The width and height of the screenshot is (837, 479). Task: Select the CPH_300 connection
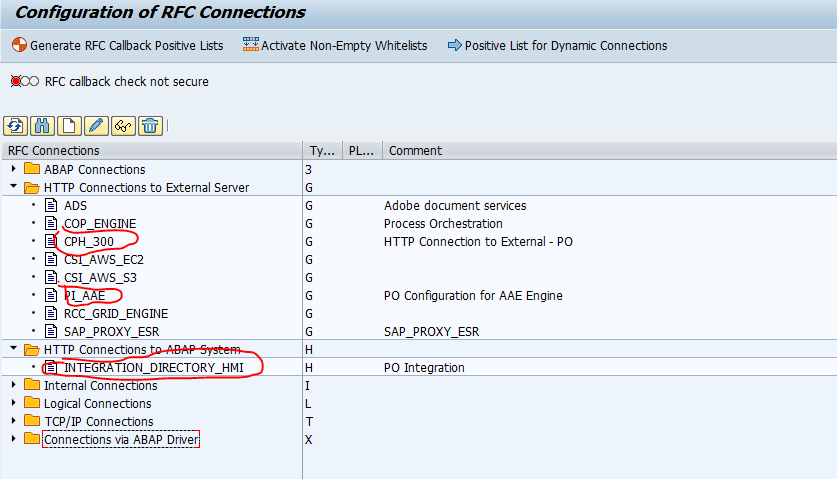tap(89, 241)
